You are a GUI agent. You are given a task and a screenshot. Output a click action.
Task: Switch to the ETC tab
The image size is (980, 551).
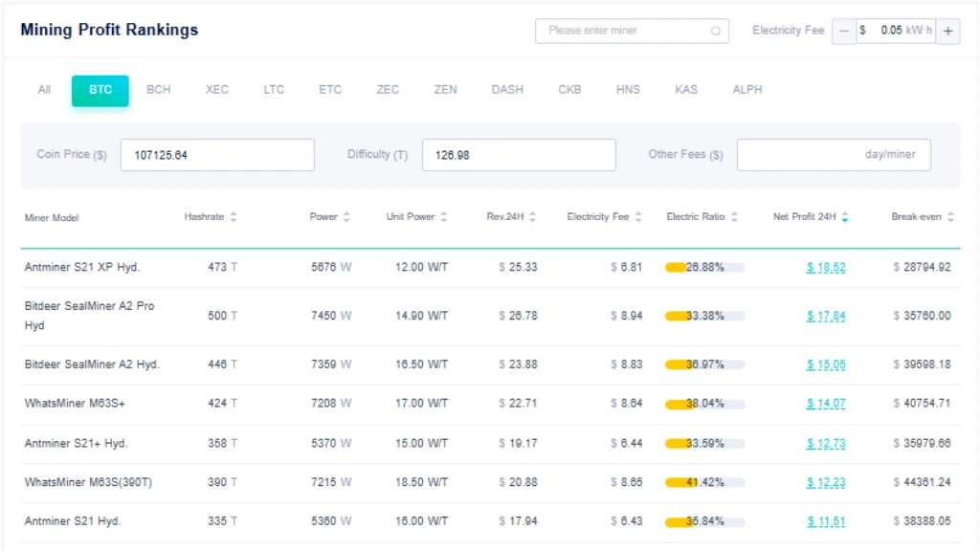pyautogui.click(x=330, y=90)
